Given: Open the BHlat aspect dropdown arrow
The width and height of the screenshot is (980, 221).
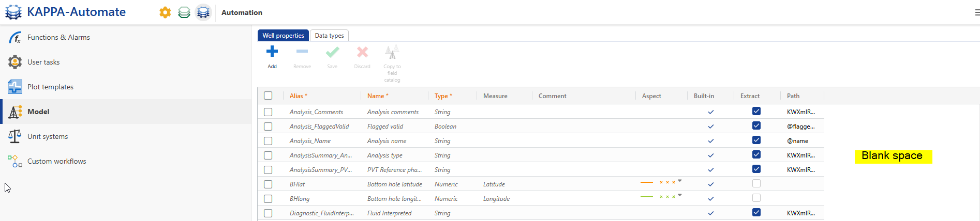Looking at the screenshot, I should coord(680,181).
